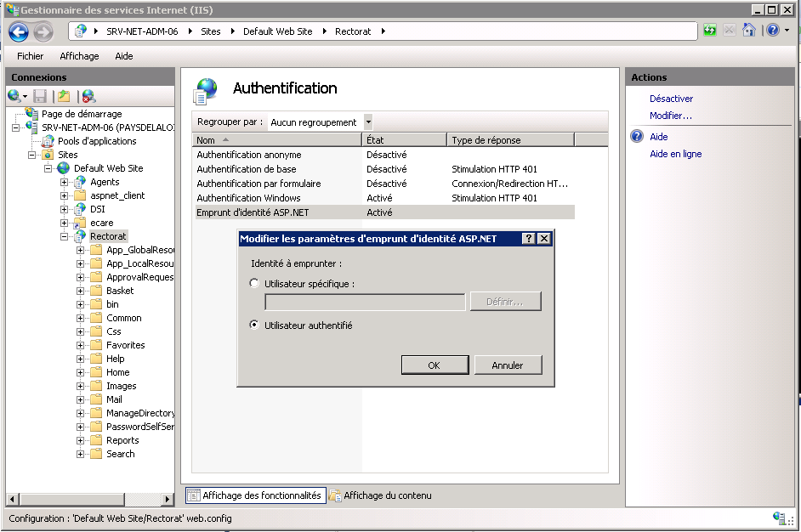Sort list by the État column header
Viewport: 801px width, 532px height.
[x=404, y=140]
